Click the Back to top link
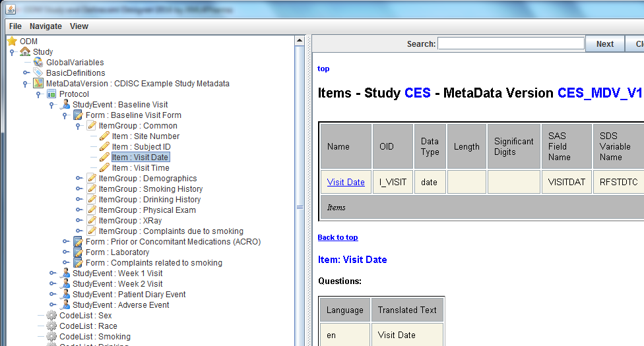The width and height of the screenshot is (644, 346). (338, 237)
